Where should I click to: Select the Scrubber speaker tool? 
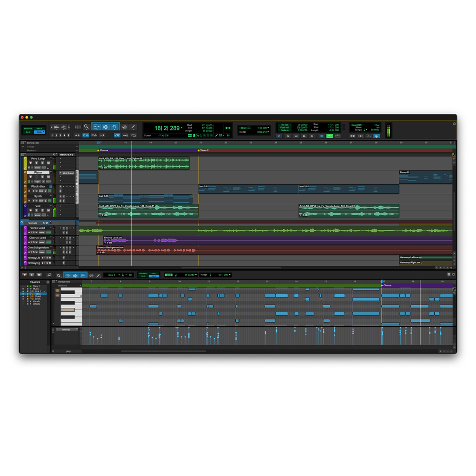[x=124, y=127]
